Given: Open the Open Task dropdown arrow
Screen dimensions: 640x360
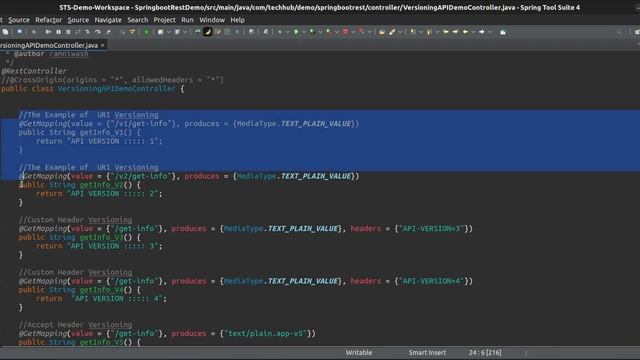Looking at the screenshot, I should 400,32.
